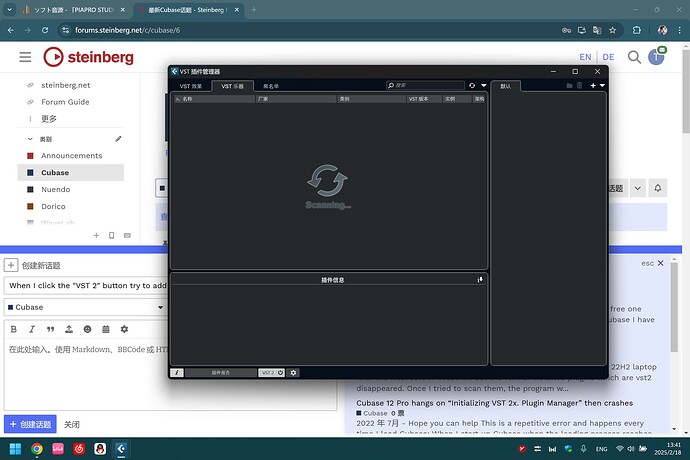Click the sidebar plus icon at bottom

pos(96,236)
